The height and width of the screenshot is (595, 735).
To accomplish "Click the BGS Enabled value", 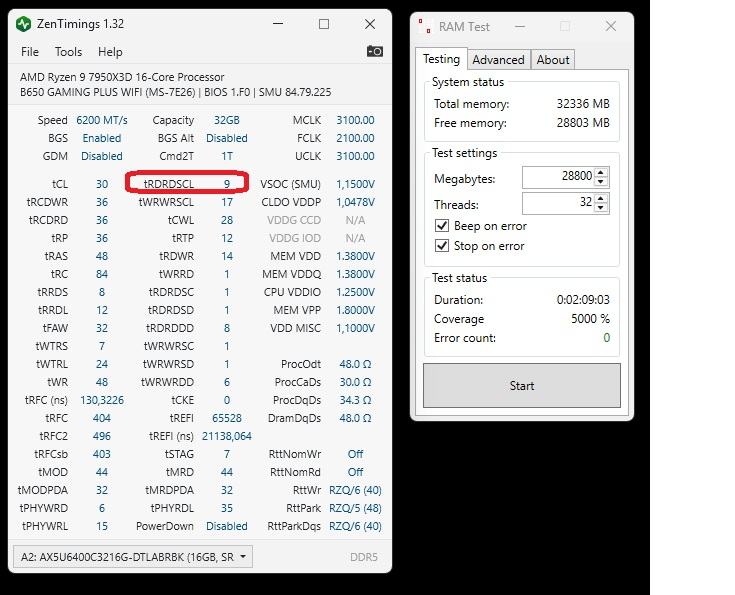I will (x=102, y=138).
